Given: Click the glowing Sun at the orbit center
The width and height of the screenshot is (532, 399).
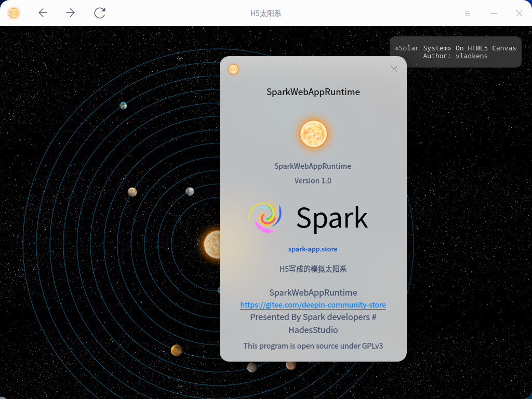Looking at the screenshot, I should (x=212, y=244).
